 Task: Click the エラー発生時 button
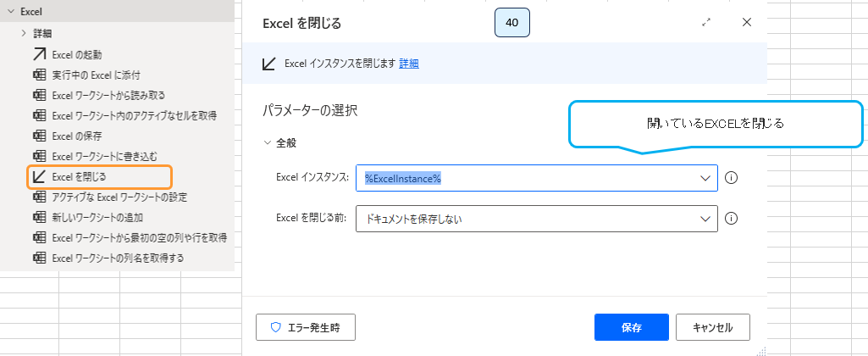pos(306,326)
